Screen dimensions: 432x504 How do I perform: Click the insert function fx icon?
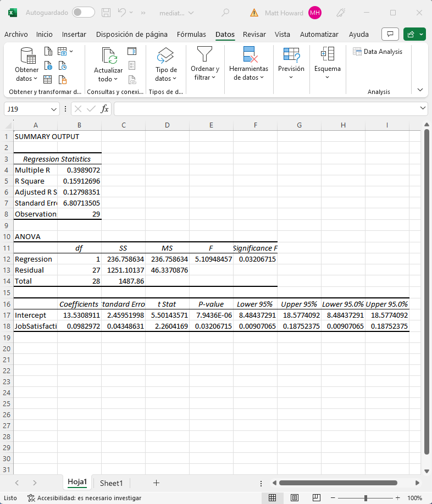click(x=104, y=109)
